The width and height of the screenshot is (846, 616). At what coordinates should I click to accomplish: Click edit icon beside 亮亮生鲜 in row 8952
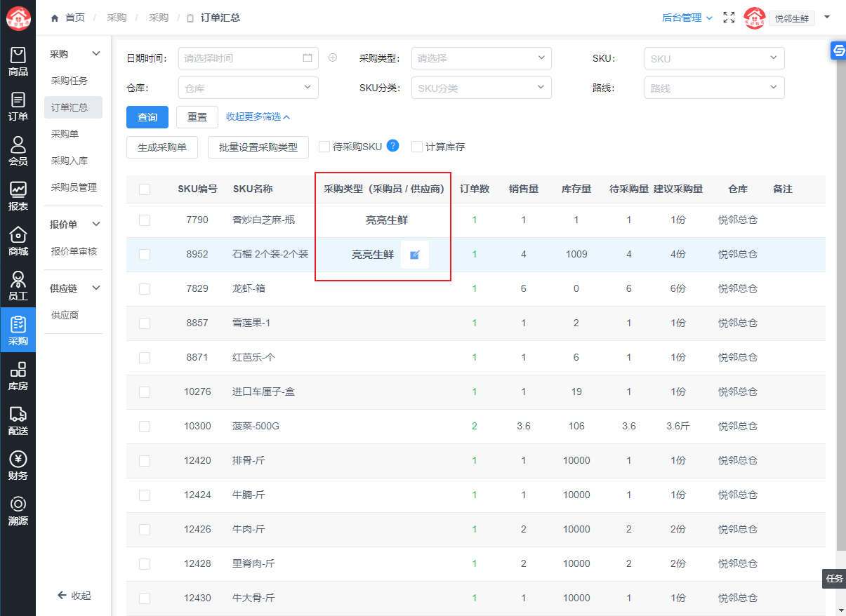click(x=414, y=255)
